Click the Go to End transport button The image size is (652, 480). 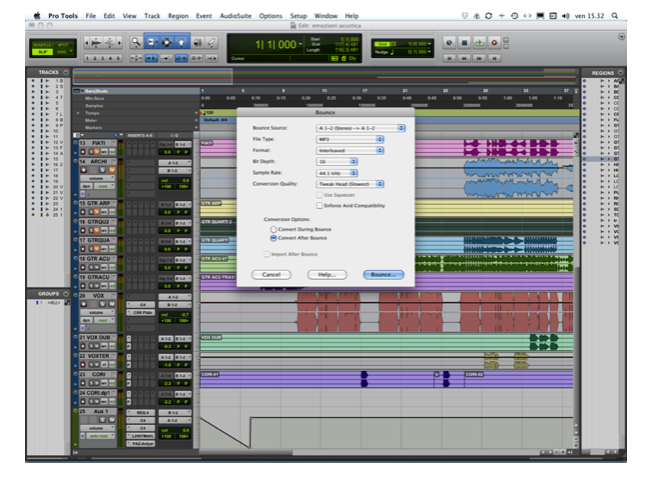click(x=494, y=58)
